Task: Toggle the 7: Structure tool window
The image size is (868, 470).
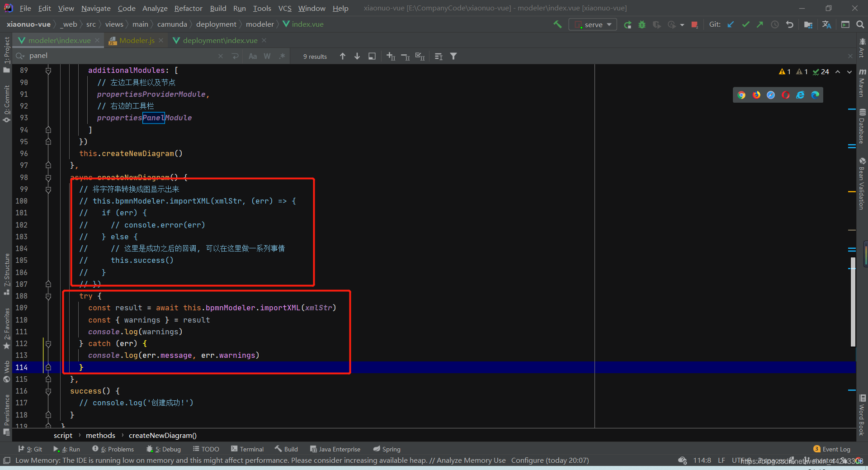Action: click(6, 274)
